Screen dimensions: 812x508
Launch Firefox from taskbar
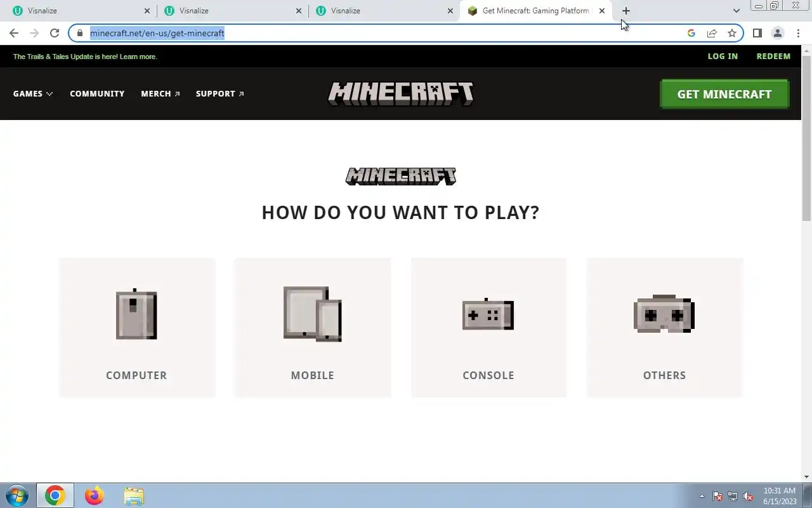pyautogui.click(x=95, y=495)
